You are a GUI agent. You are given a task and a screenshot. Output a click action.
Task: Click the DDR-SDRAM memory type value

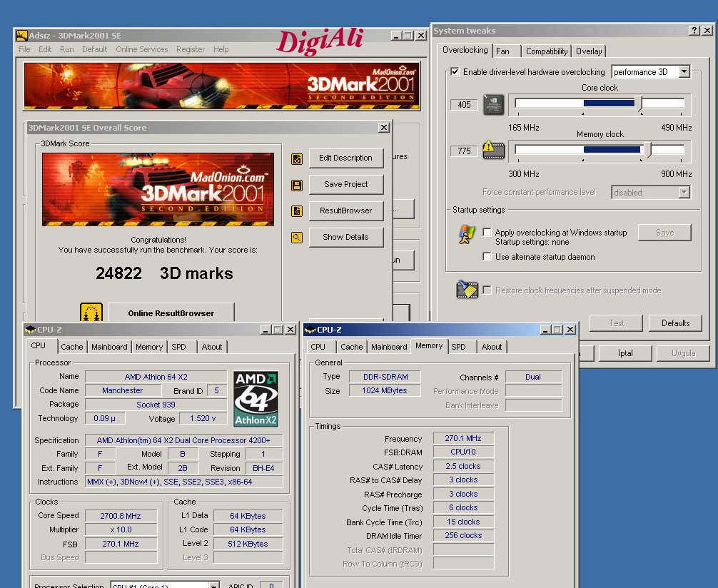pyautogui.click(x=385, y=377)
